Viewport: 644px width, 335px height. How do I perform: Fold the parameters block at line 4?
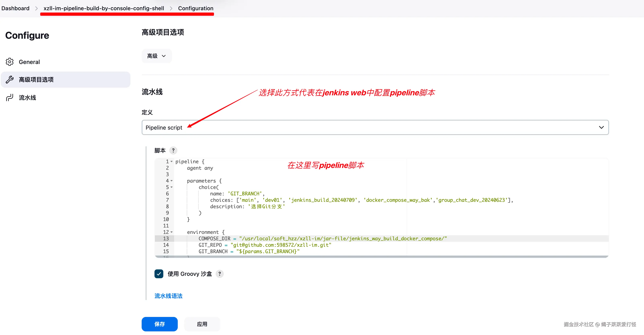[172, 181]
